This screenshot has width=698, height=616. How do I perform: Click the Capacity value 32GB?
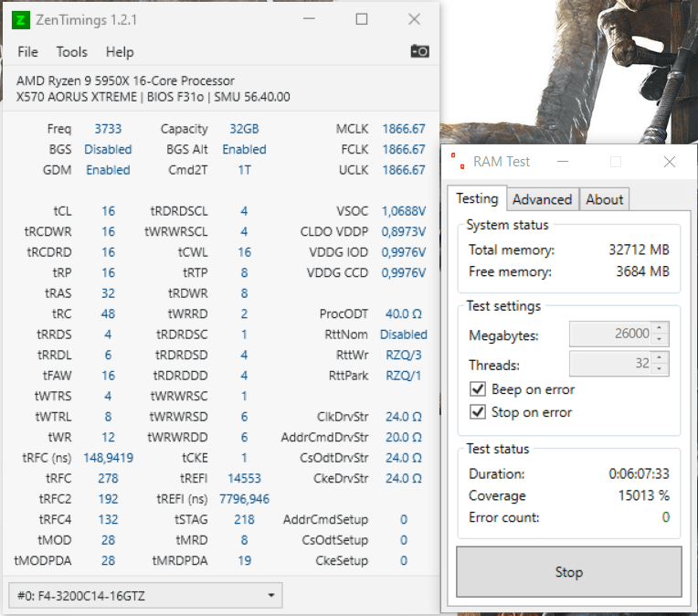pyautogui.click(x=244, y=129)
